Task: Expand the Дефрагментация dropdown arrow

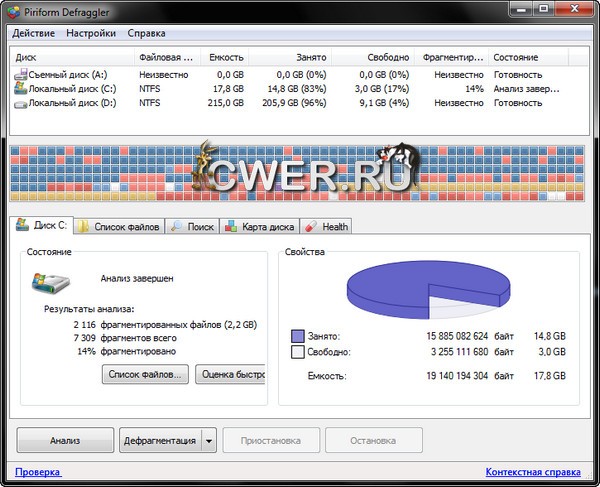Action: tap(209, 440)
